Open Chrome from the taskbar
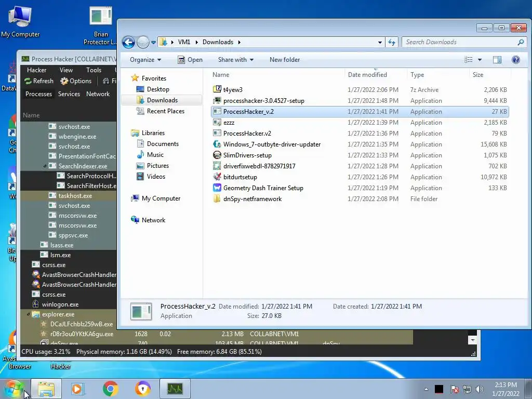 [x=110, y=389]
